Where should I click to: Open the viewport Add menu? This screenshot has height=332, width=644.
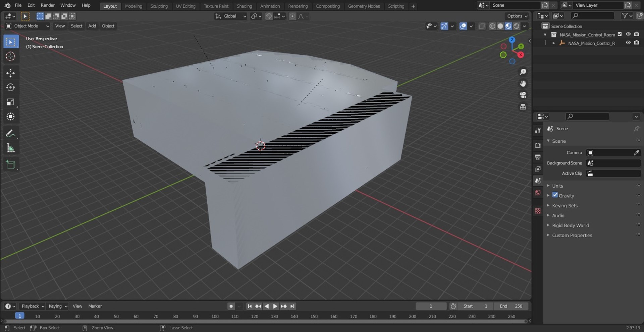tap(92, 26)
